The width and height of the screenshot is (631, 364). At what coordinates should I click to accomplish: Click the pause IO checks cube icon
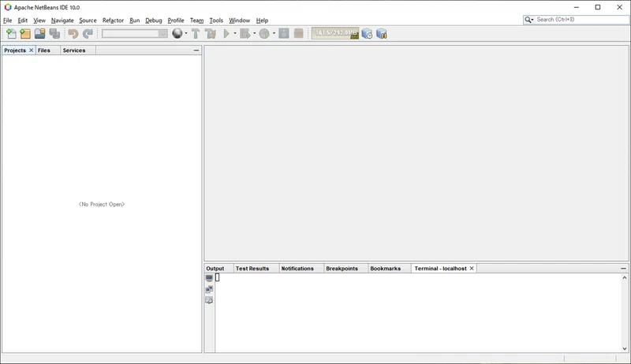click(382, 34)
